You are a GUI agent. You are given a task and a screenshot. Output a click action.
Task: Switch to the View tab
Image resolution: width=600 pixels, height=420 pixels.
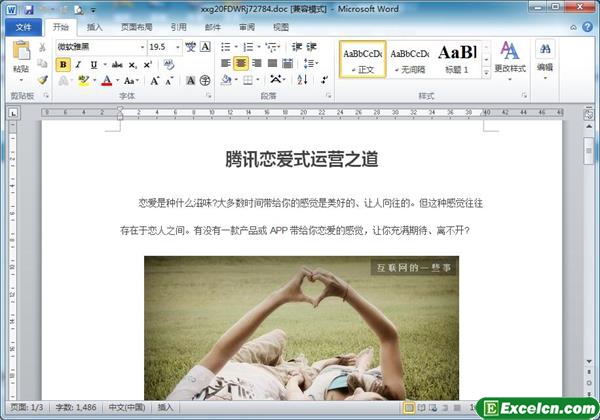[x=281, y=27]
